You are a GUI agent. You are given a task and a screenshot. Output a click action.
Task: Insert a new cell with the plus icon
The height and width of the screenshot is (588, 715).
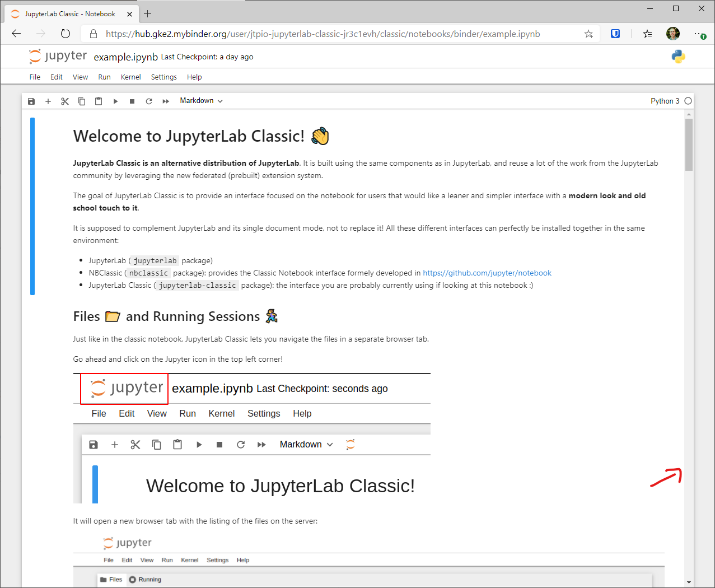point(48,101)
